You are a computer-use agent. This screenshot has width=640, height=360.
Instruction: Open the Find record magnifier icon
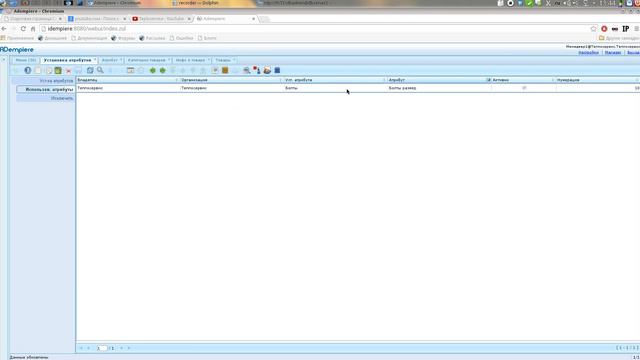pyautogui.click(x=100, y=70)
